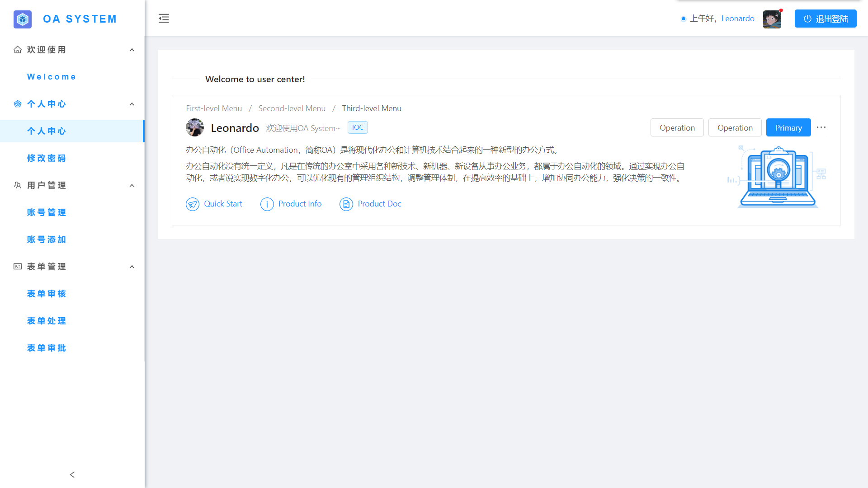868x488 pixels.
Task: Click the IOC tag next to username
Action: [358, 127]
